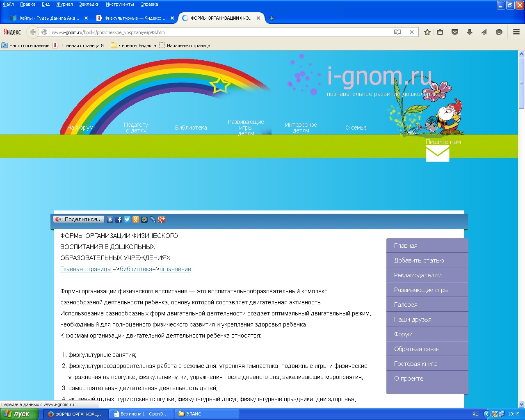The height and width of the screenshot is (420, 525).
Task: Open the Журнал menu
Action: [64, 4]
